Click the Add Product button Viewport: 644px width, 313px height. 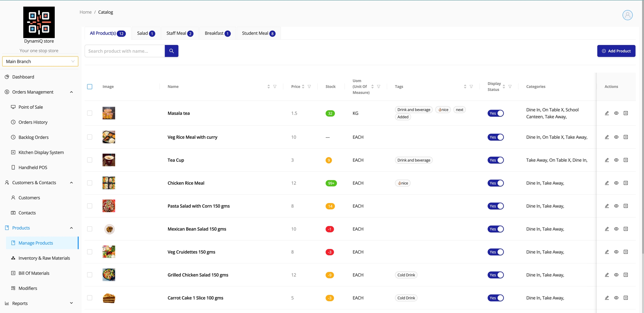tap(616, 51)
